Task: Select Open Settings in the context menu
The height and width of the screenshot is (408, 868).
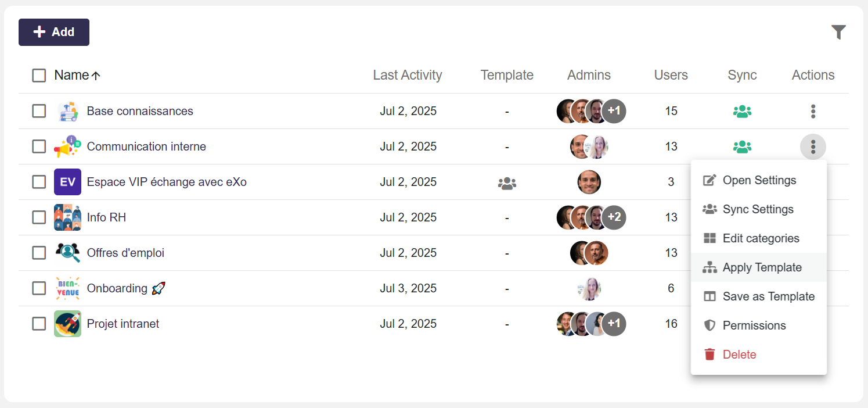Action: click(x=759, y=180)
